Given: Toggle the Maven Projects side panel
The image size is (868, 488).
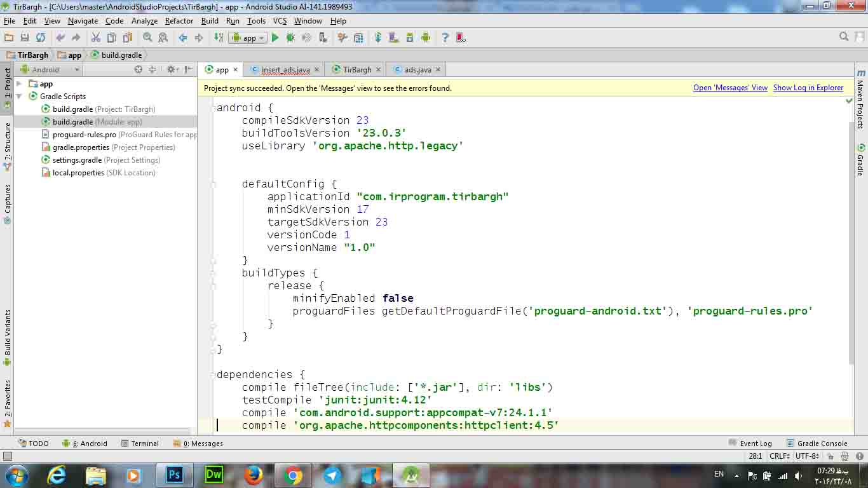Looking at the screenshot, I should pos(860,98).
